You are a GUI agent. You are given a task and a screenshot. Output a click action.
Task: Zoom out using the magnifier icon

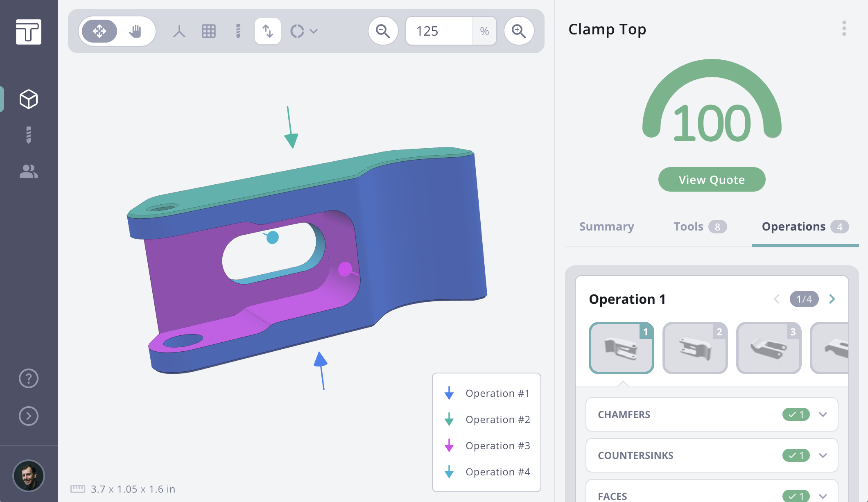tap(382, 31)
